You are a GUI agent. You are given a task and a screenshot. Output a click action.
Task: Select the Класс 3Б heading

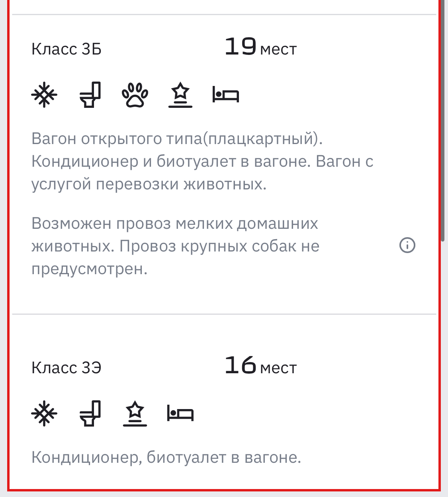coord(67,49)
